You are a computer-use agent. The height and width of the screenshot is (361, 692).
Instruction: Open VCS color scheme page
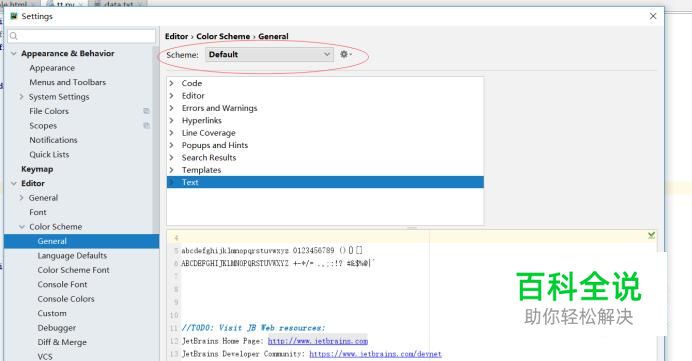point(45,356)
